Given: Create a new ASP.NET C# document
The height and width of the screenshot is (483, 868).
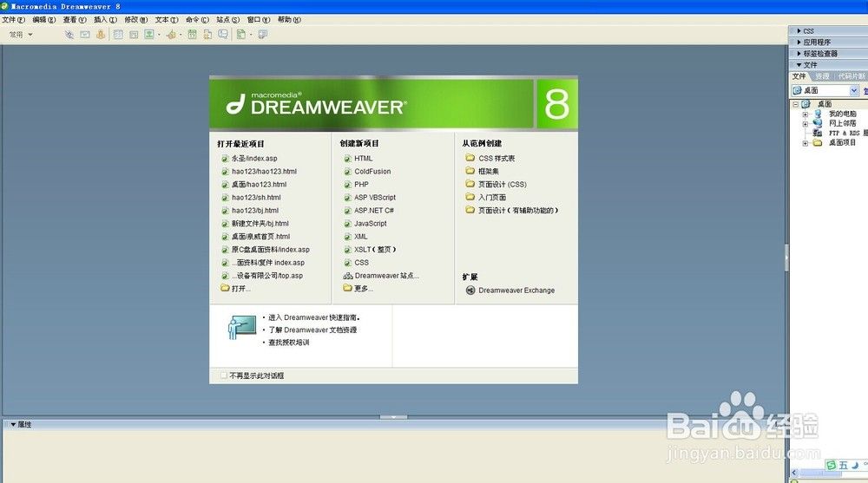Looking at the screenshot, I should click(373, 210).
